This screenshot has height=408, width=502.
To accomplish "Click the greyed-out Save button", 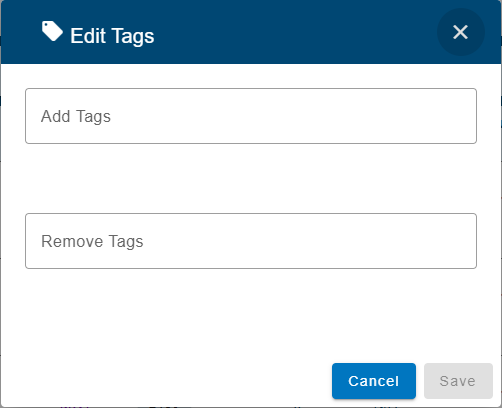I will pos(458,381).
